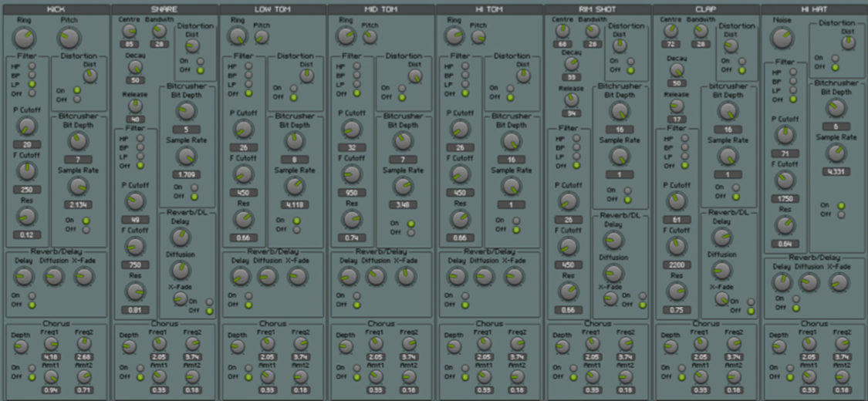This screenshot has width=868, height=401.
Task: Adjust the Snare Centre knob
Action: tap(129, 31)
